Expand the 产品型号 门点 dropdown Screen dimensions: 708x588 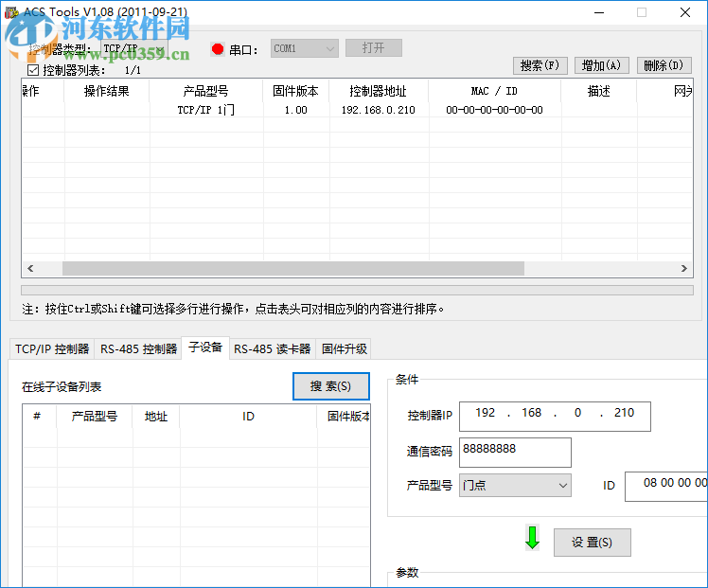pyautogui.click(x=515, y=485)
